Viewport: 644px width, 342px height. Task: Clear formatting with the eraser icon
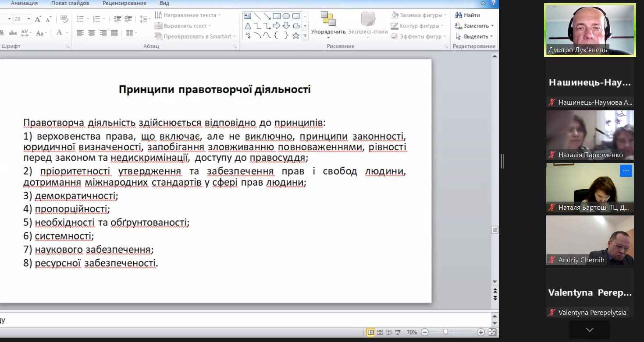click(x=64, y=19)
